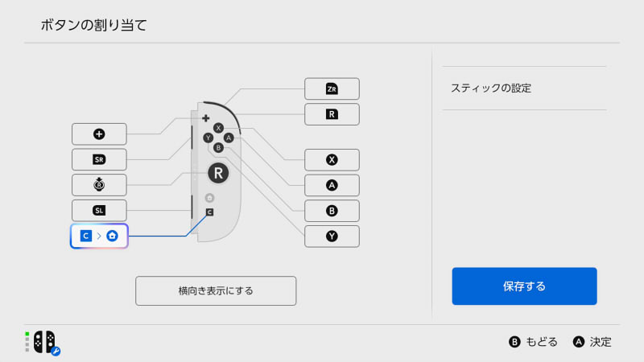Choose the A button mapping box
This screenshot has height=362, width=644.
(x=332, y=185)
